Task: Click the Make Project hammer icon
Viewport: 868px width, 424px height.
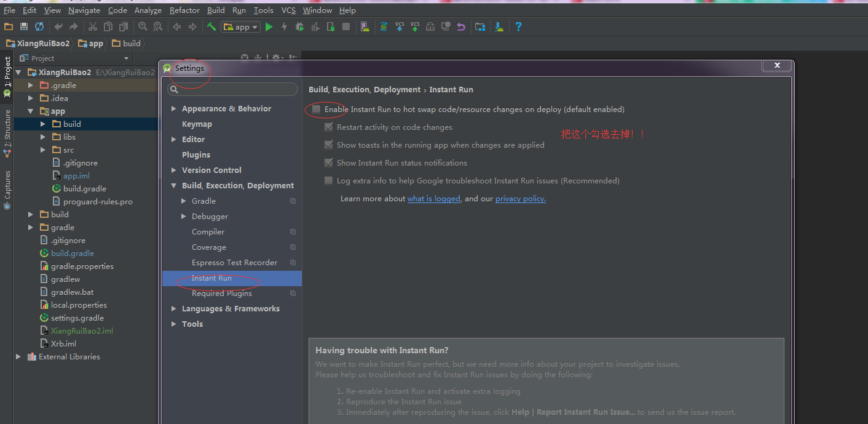Action: point(211,26)
